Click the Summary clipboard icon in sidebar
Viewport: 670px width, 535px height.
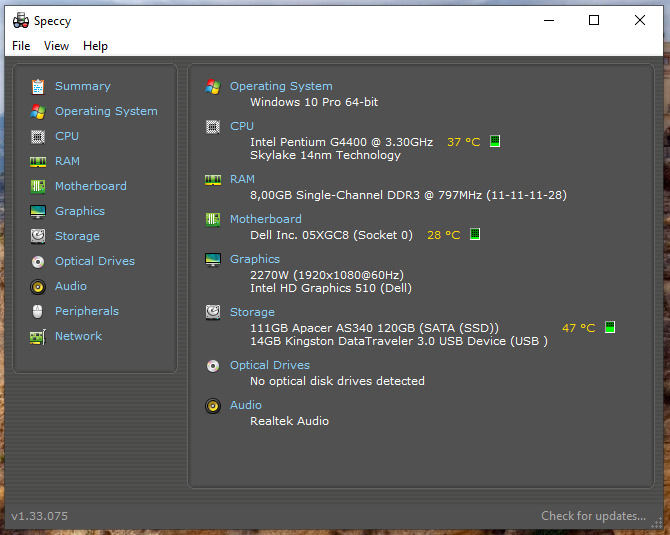(x=38, y=87)
